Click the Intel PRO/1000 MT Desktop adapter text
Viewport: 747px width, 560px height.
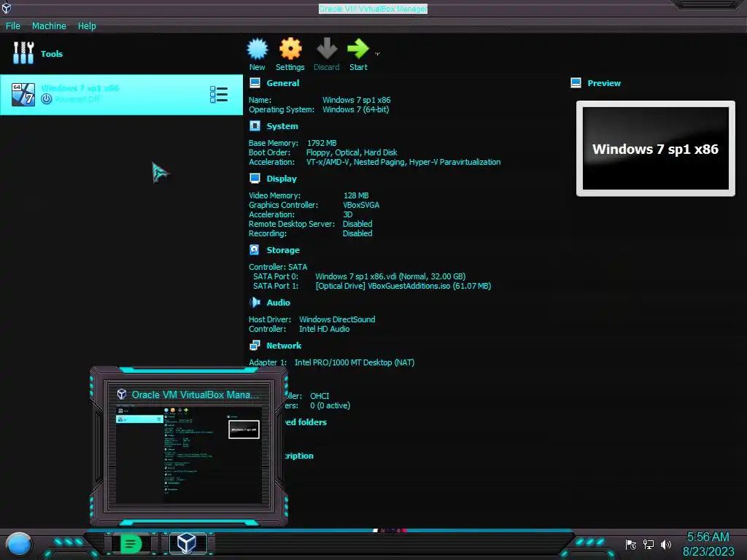point(355,362)
